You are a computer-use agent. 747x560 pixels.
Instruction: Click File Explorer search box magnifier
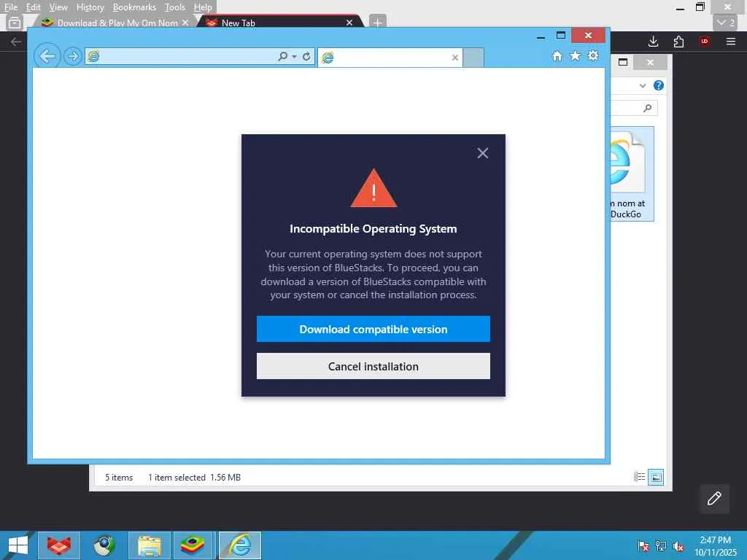[x=647, y=108]
